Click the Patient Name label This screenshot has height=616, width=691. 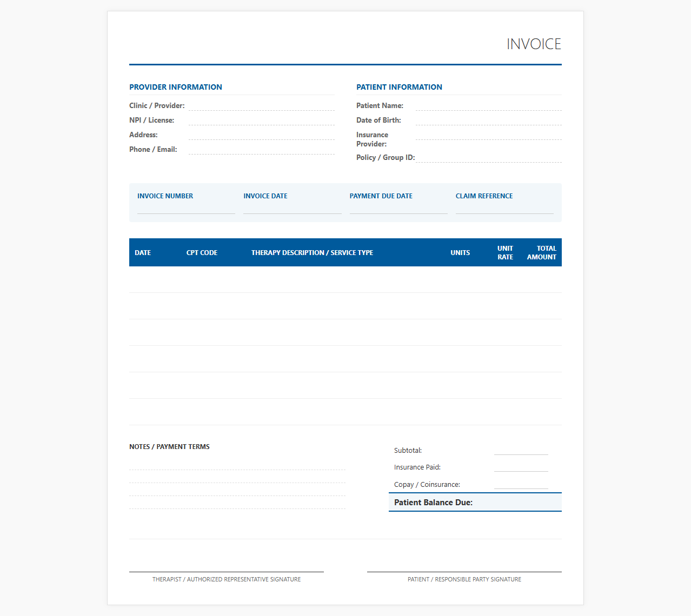click(x=380, y=105)
